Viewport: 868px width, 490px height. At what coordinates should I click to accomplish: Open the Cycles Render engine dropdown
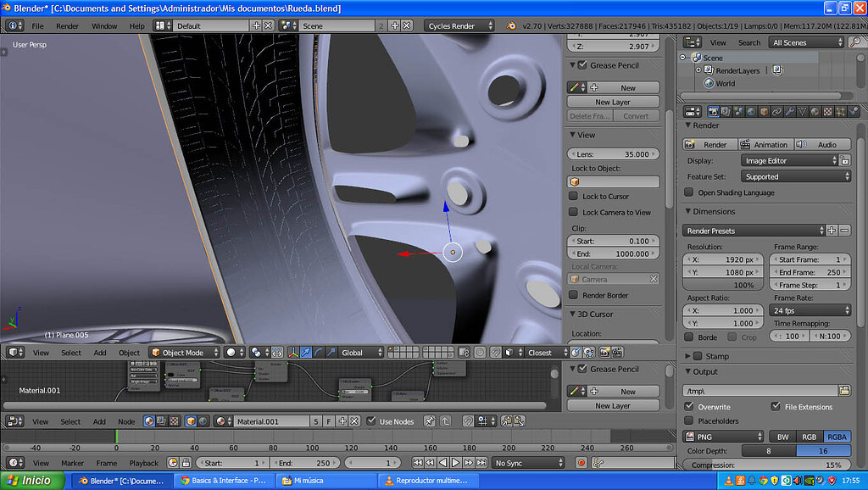point(459,25)
